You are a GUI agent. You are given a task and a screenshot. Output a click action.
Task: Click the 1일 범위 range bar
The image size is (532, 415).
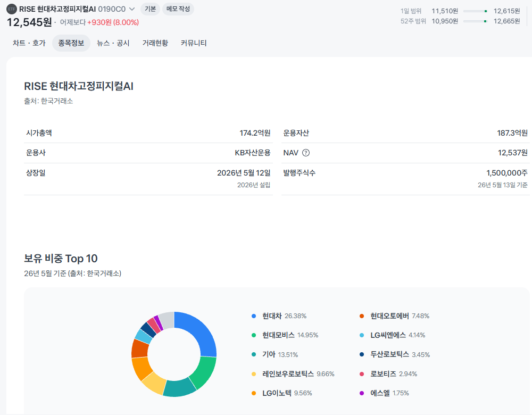(x=475, y=11)
